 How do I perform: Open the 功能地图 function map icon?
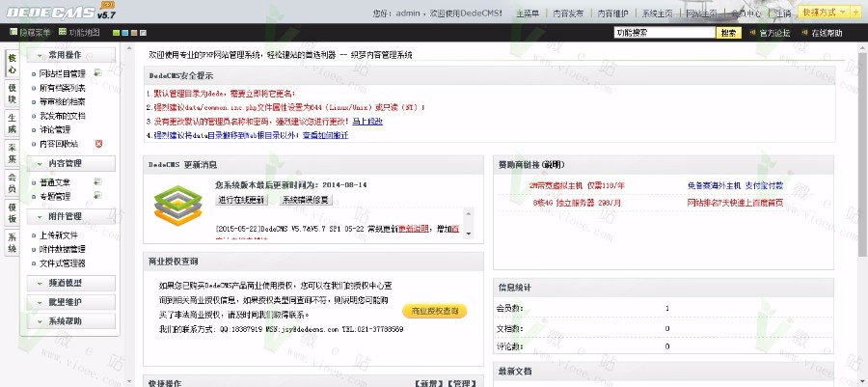pos(63,32)
